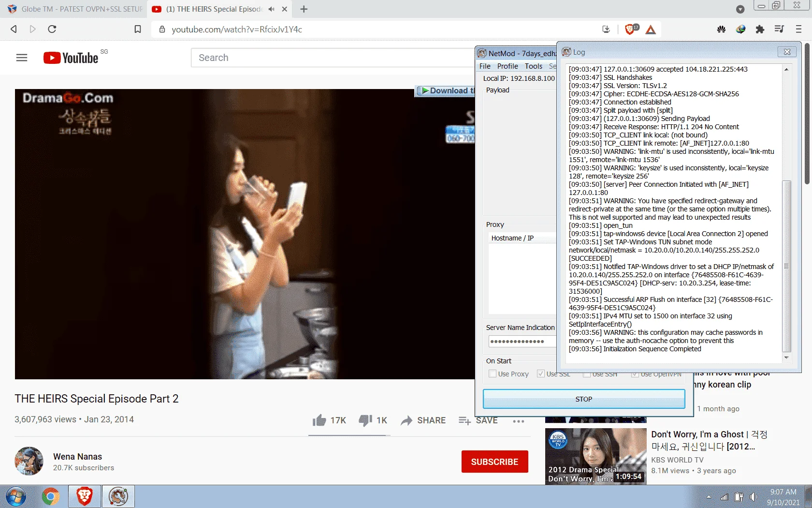812x508 pixels.
Task: Go forward using the browser forward arrow
Action: (32, 29)
